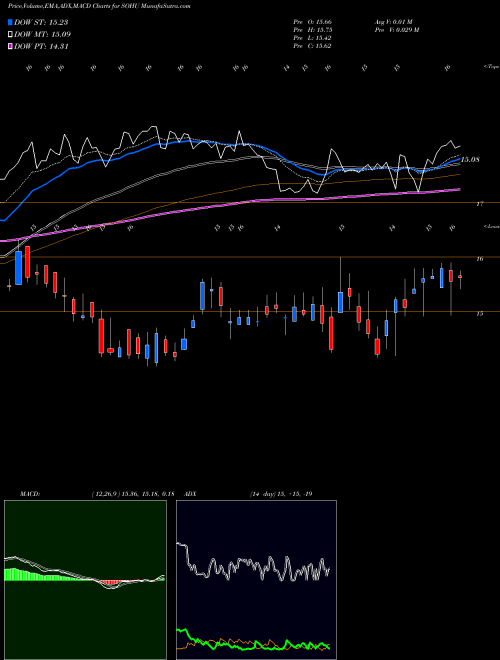Click the 'ADX' panel heading
The height and width of the screenshot is (660, 500).
click(191, 494)
